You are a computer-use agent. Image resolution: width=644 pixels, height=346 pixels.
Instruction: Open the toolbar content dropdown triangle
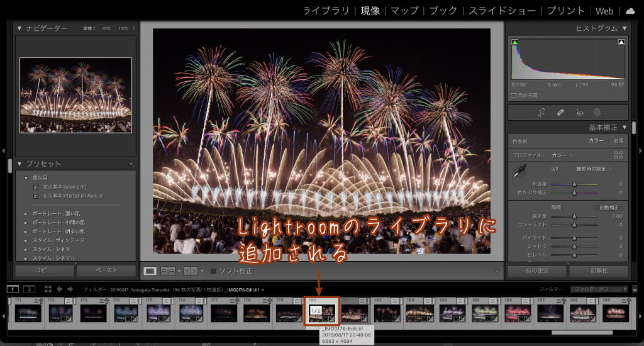[x=496, y=271]
